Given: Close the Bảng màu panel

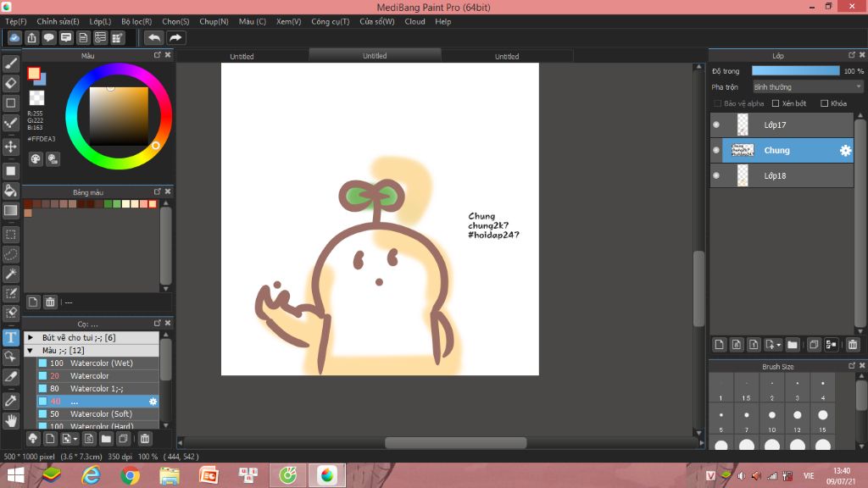Looking at the screenshot, I should [x=168, y=191].
